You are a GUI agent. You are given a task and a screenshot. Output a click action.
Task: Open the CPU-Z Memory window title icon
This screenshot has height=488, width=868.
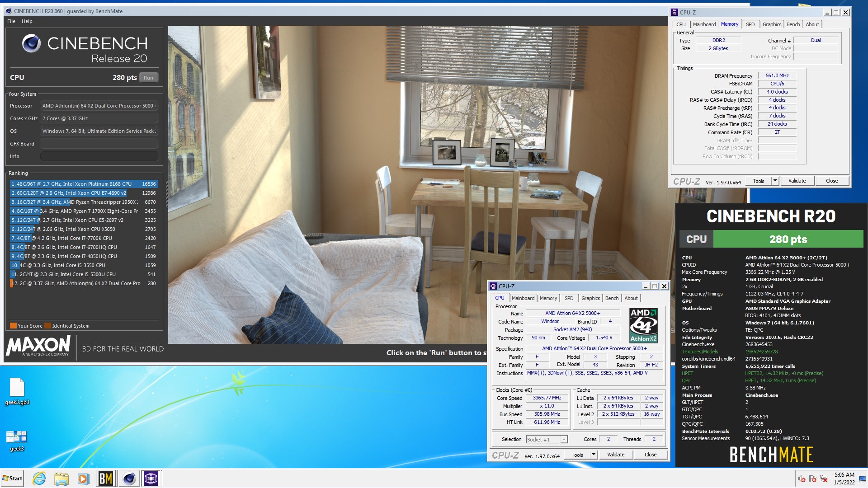675,12
